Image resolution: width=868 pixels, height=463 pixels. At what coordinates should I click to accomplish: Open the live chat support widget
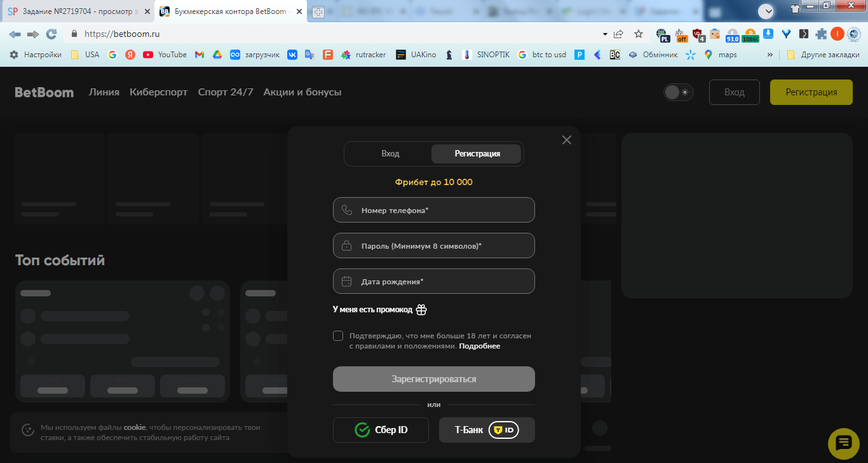(844, 443)
